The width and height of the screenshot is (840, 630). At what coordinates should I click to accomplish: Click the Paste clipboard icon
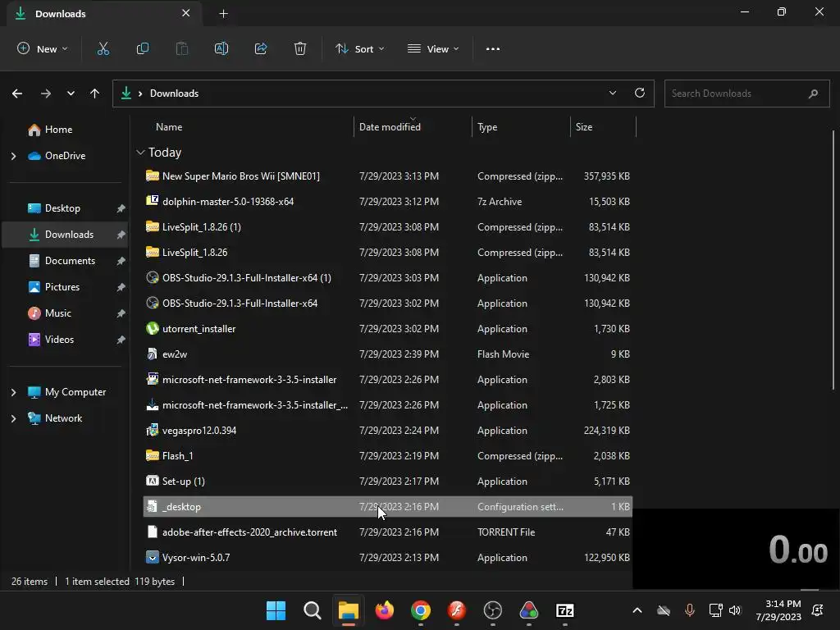point(182,48)
